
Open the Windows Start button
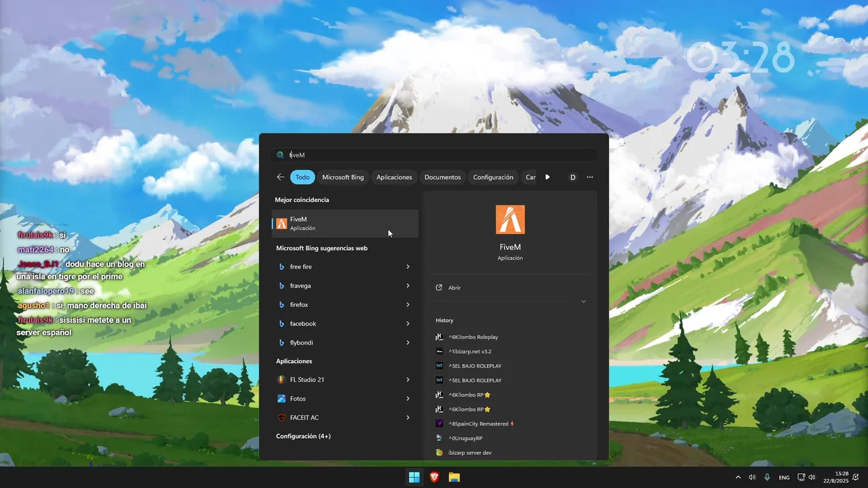(x=414, y=477)
